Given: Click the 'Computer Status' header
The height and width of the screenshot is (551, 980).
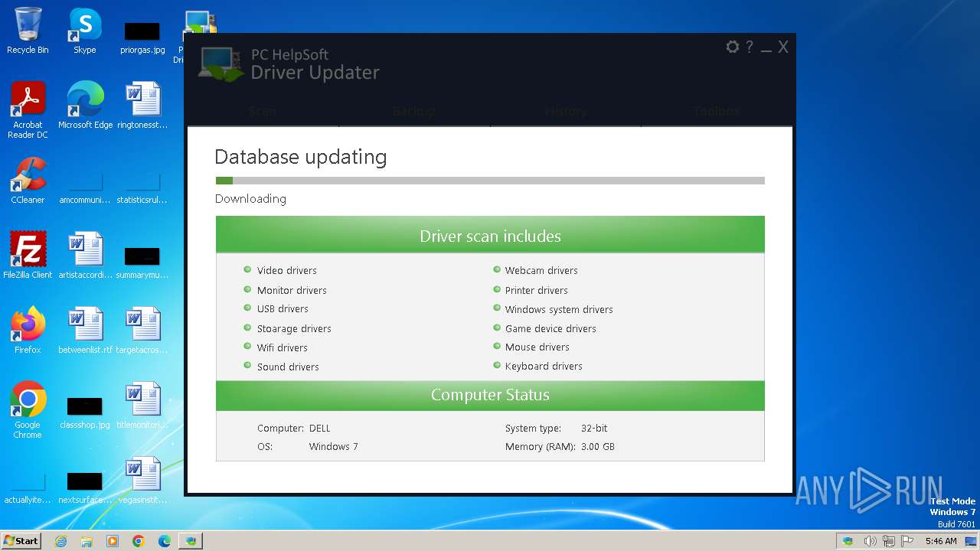Looking at the screenshot, I should tap(490, 396).
